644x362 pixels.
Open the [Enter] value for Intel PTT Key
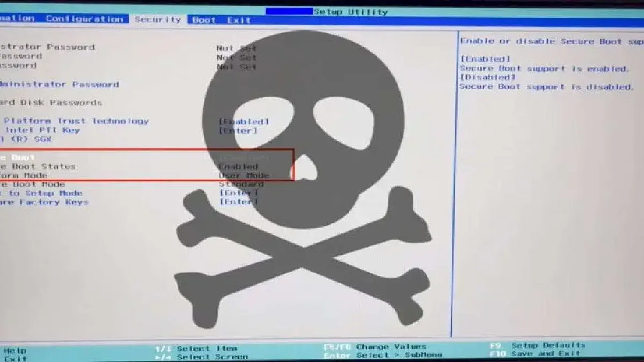[238, 131]
